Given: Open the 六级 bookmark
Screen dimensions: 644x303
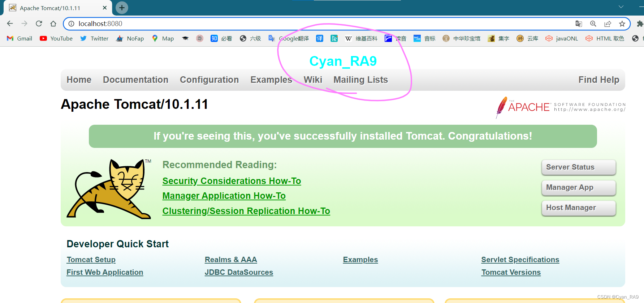Looking at the screenshot, I should [250, 38].
